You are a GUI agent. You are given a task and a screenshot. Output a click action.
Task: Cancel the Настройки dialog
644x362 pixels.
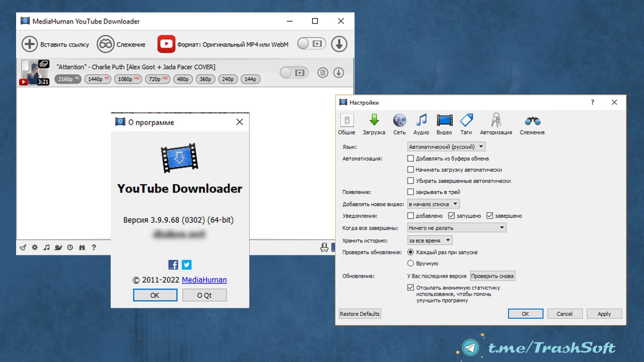(x=565, y=314)
